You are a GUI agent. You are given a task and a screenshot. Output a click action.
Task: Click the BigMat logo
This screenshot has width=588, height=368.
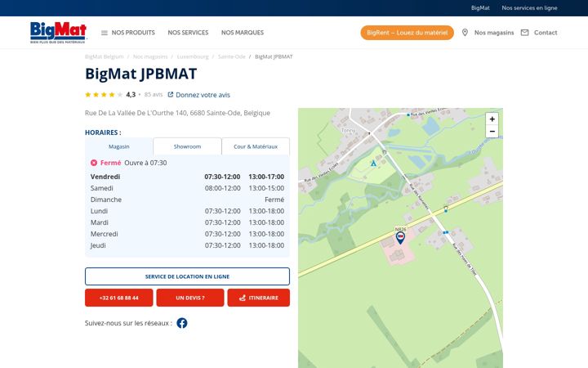[x=58, y=32]
